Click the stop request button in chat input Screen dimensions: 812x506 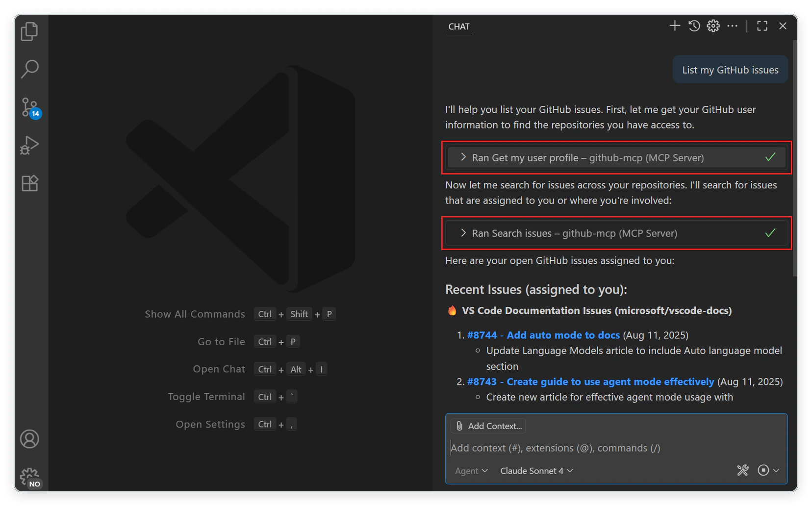tap(763, 470)
